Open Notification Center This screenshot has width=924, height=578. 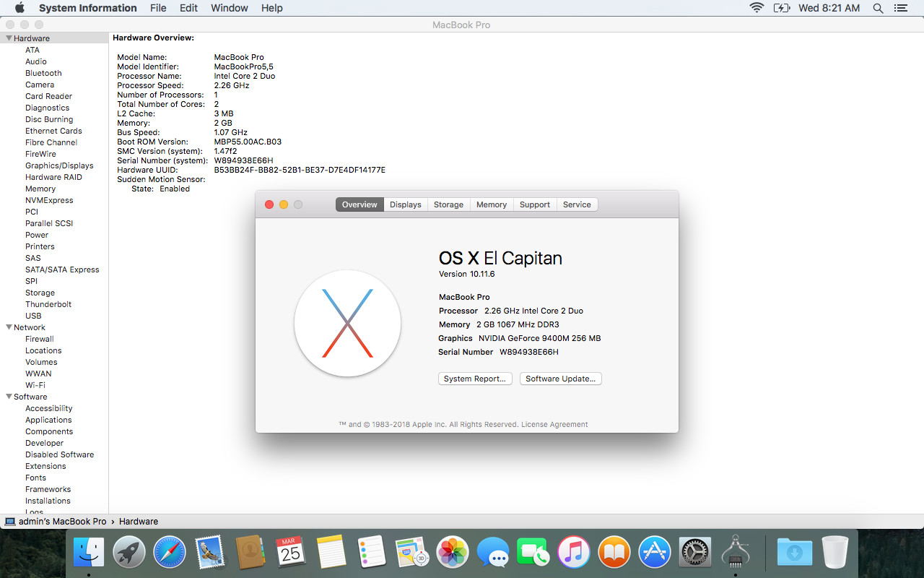click(900, 8)
